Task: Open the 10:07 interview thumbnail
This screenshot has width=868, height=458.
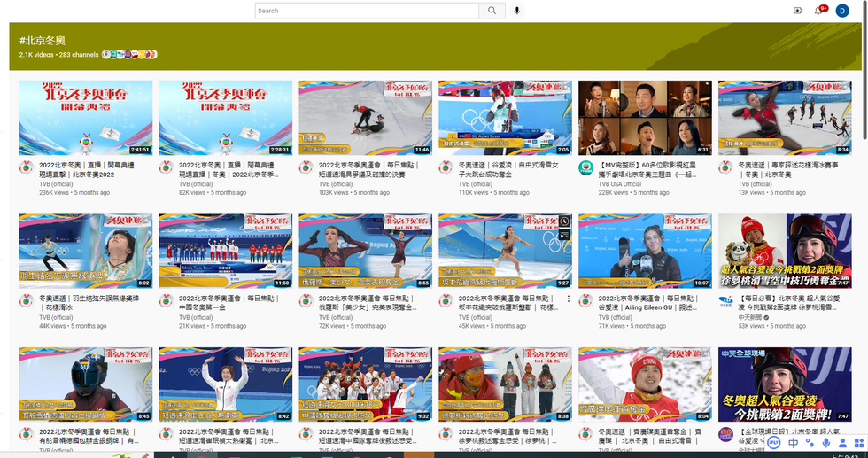Action: [646, 252]
